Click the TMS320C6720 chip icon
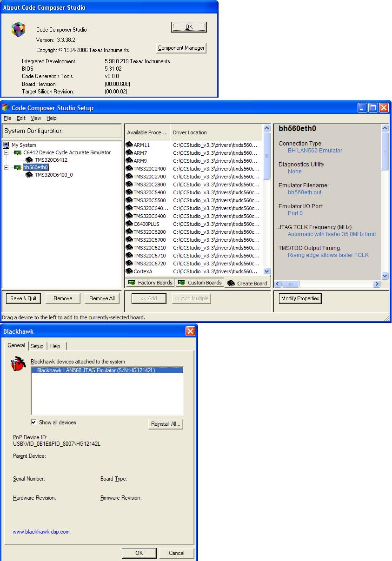The height and width of the screenshot is (561, 392). pos(129,264)
